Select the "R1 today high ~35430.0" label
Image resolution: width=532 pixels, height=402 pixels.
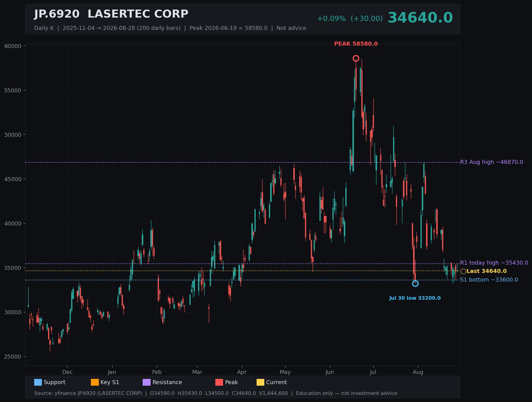coord(494,263)
